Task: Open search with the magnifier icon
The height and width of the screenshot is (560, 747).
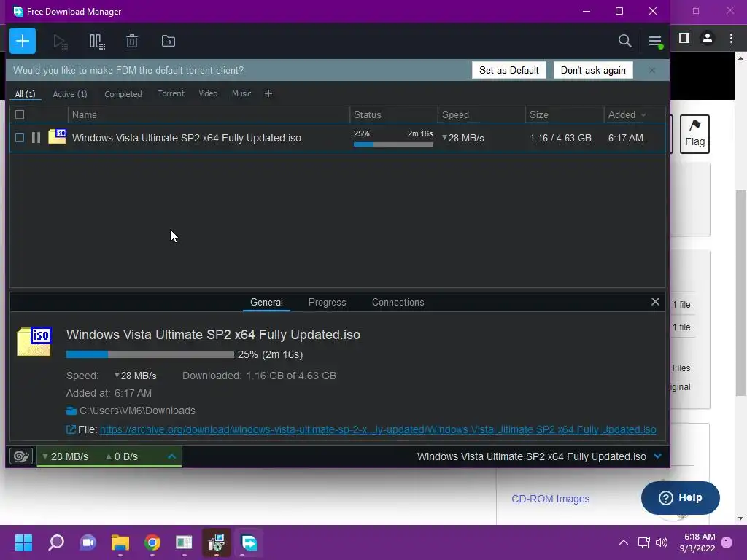Action: click(624, 41)
